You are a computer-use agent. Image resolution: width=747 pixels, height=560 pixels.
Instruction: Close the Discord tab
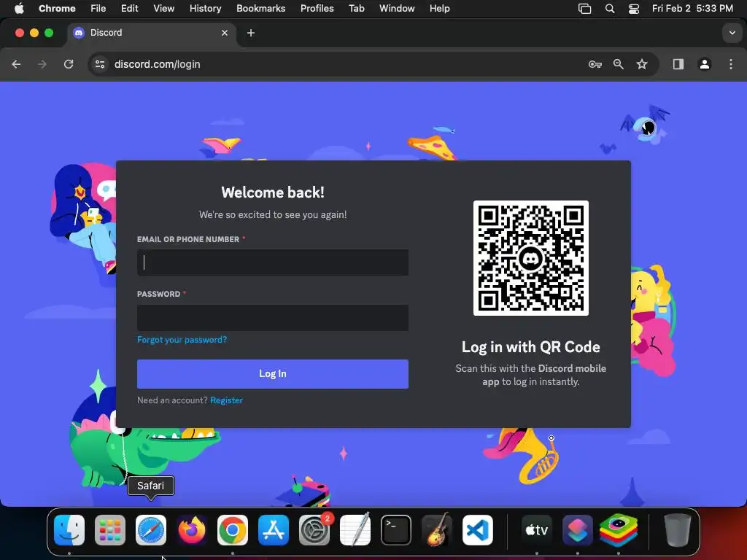pyautogui.click(x=225, y=33)
